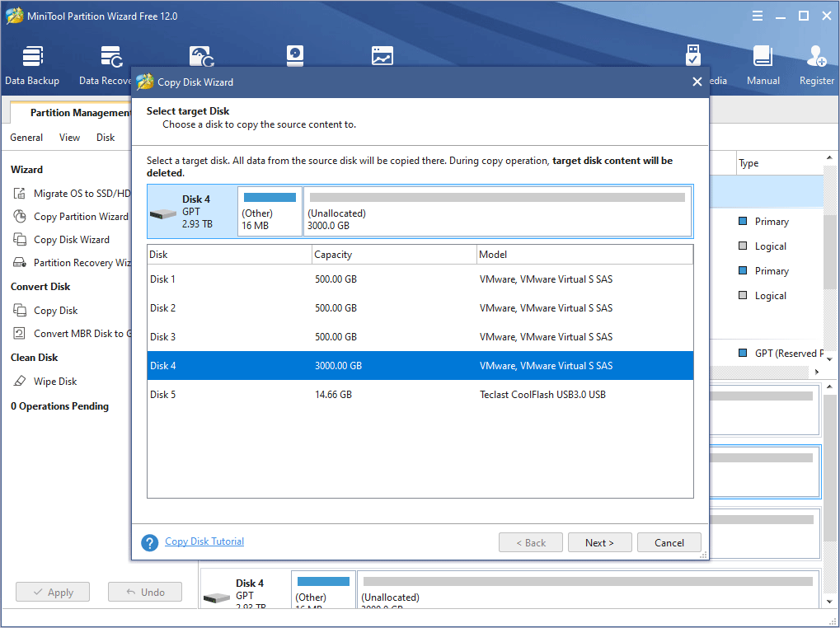The width and height of the screenshot is (840, 628).
Task: Click the disabled Back button
Action: point(530,542)
